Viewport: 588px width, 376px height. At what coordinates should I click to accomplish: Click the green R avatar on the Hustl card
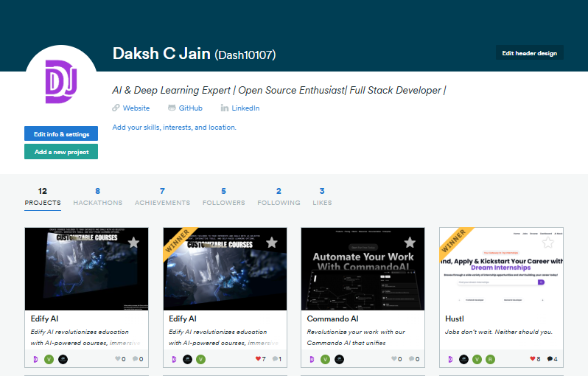[x=490, y=360]
